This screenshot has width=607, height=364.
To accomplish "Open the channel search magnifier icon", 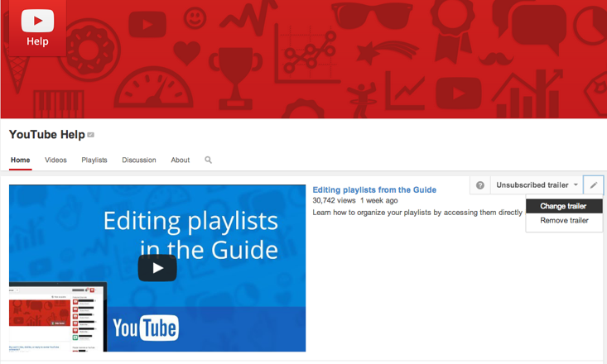I will tap(209, 160).
